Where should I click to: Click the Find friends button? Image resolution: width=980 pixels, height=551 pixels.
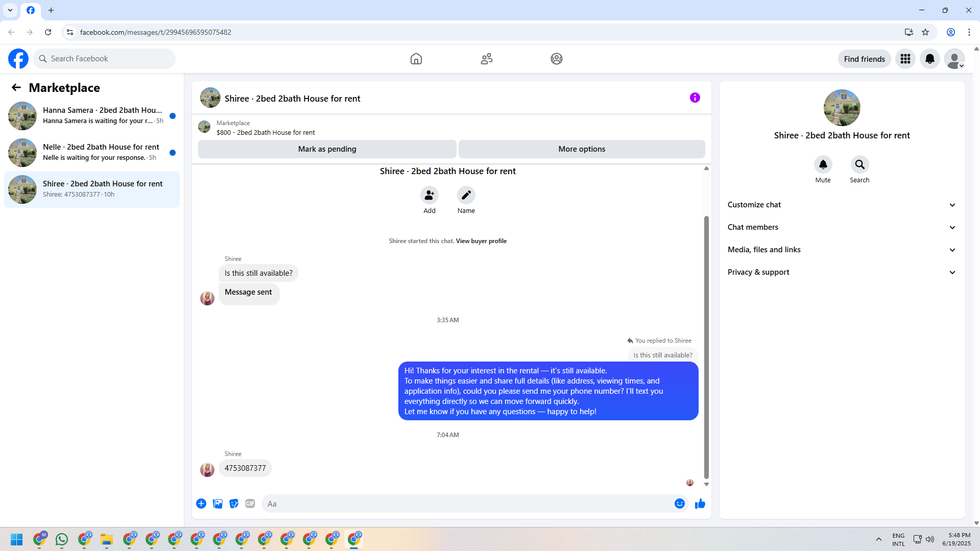point(865,59)
